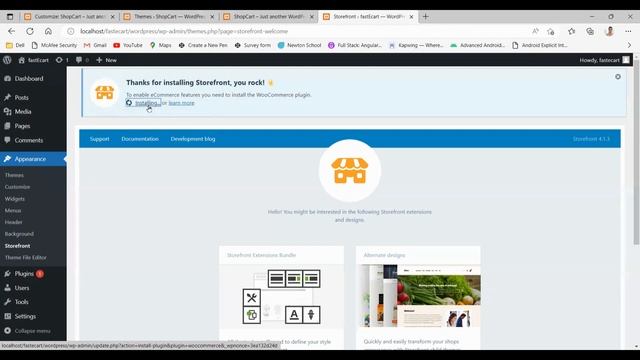Click the address bar URL

(x=184, y=31)
